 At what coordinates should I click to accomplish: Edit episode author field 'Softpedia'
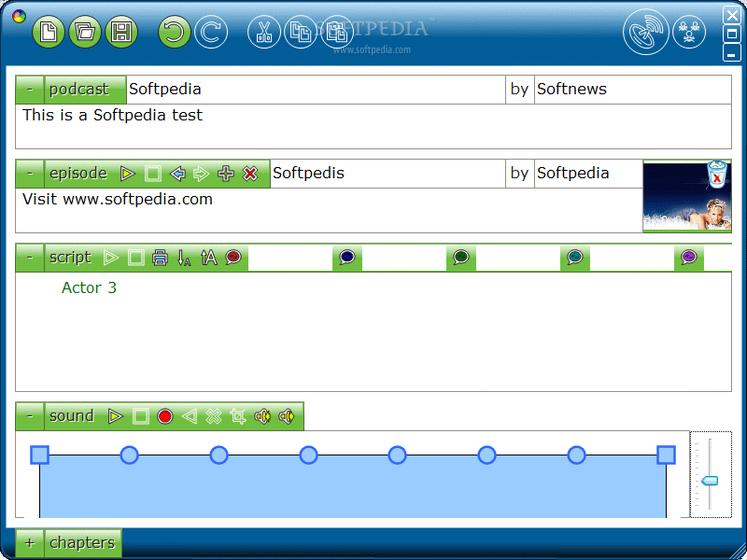(x=588, y=174)
